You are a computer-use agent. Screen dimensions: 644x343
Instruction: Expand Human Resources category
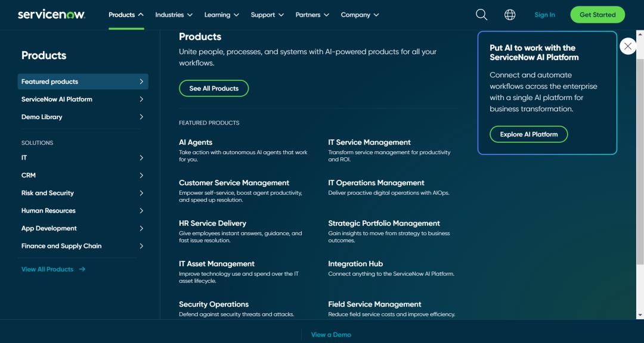coord(83,210)
